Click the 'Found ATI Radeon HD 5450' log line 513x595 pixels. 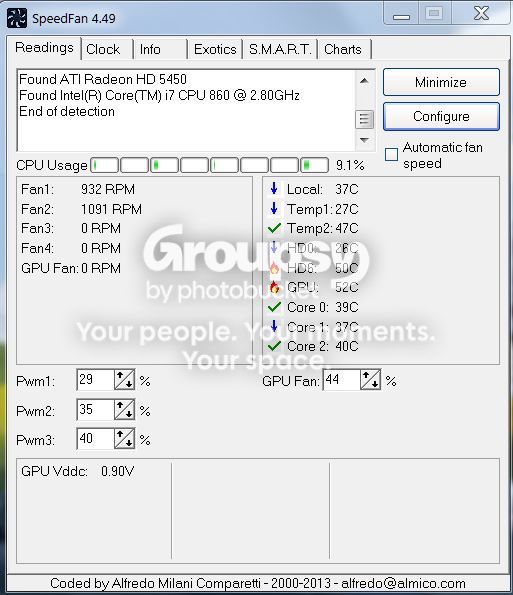tap(103, 79)
